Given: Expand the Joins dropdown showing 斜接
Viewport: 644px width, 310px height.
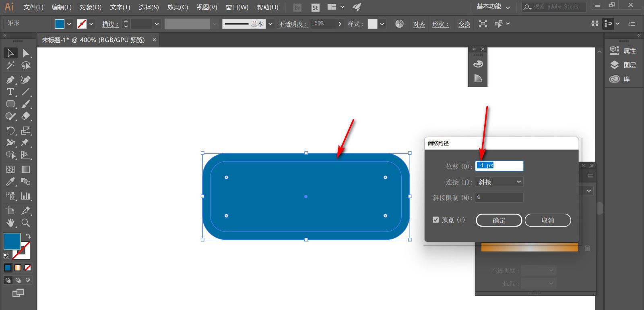Looking at the screenshot, I should coord(499,182).
